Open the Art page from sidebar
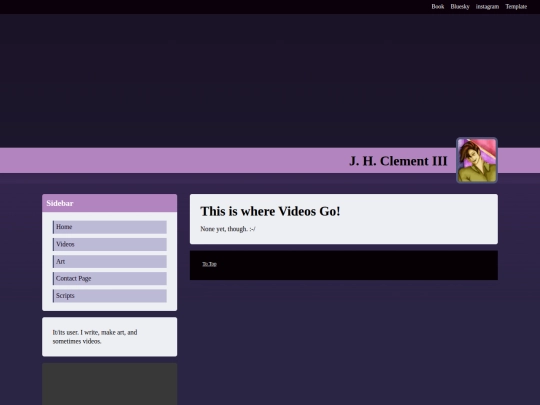540x405 pixels. tap(110, 261)
